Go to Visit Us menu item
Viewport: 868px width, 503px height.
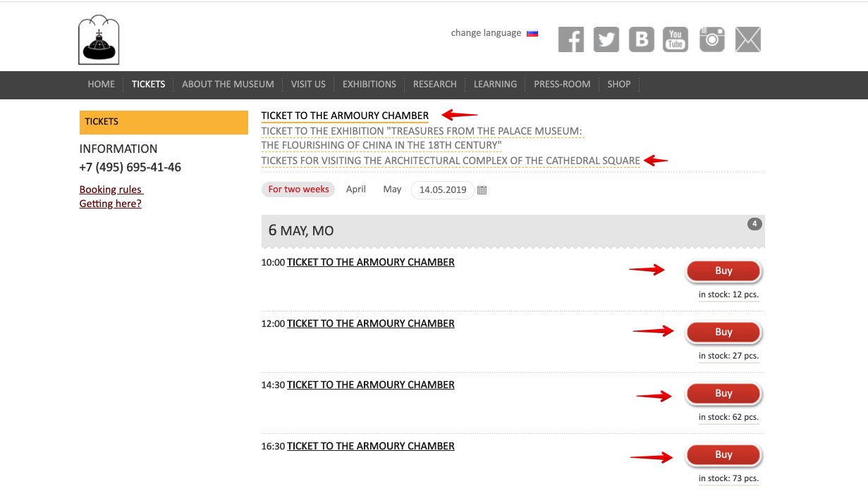pyautogui.click(x=308, y=85)
